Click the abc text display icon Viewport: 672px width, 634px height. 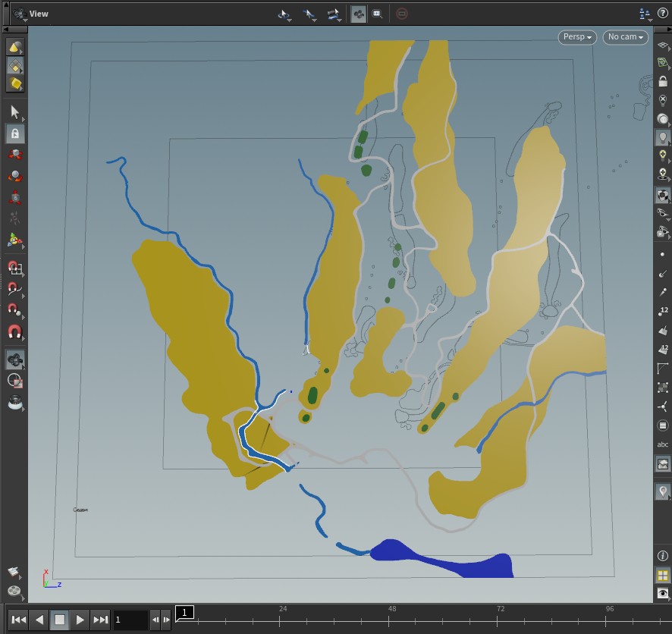(663, 444)
